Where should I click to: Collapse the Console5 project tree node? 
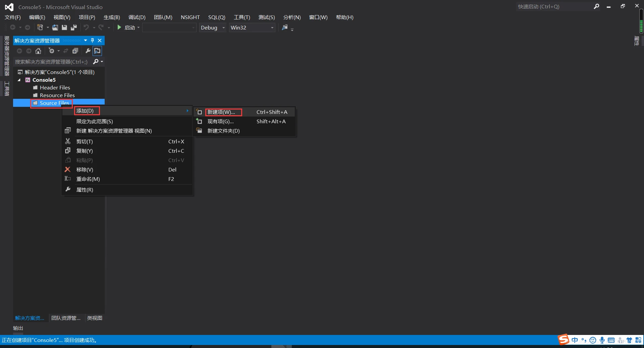[19, 80]
